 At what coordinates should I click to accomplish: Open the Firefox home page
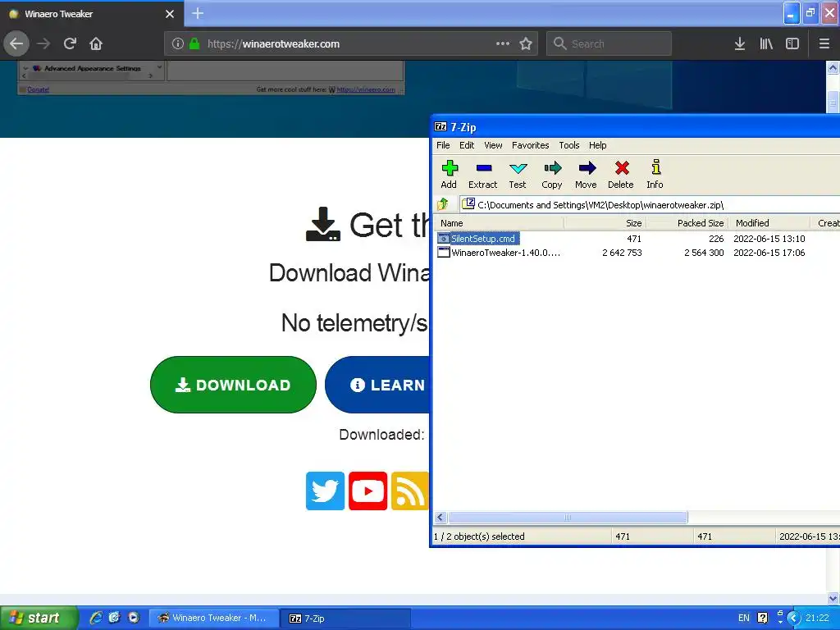(96, 44)
